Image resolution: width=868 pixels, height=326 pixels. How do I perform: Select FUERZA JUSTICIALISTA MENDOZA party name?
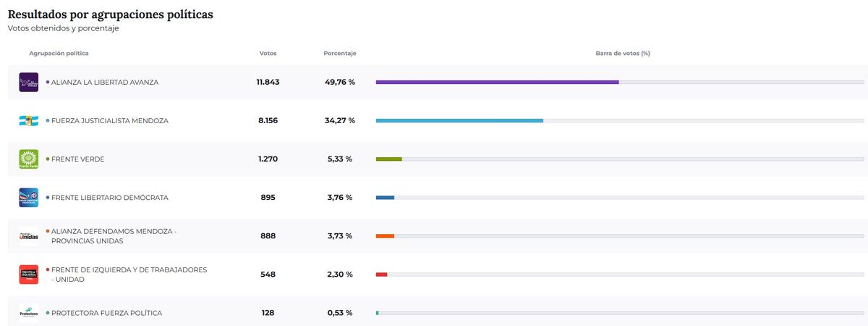[110, 121]
